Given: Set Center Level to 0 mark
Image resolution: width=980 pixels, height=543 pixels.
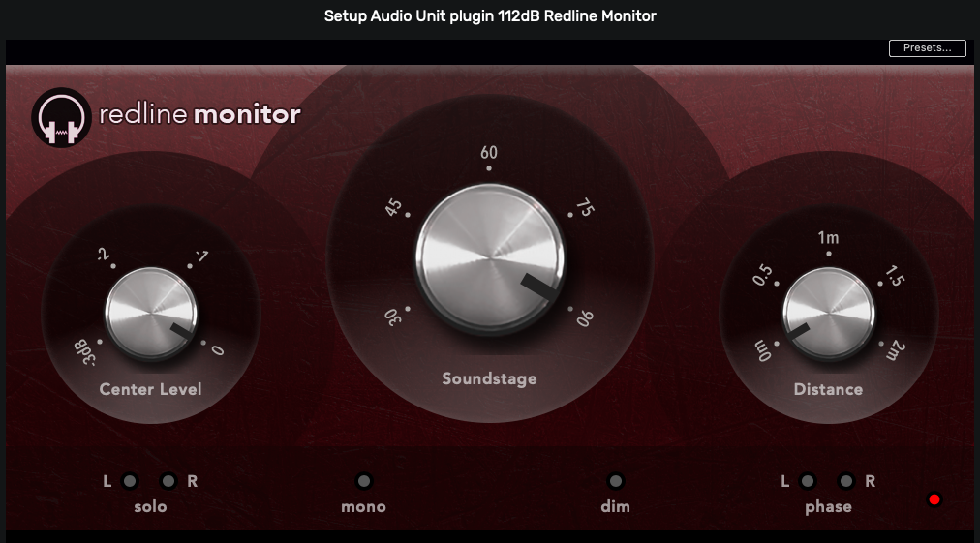Looking at the screenshot, I should coord(218,350).
